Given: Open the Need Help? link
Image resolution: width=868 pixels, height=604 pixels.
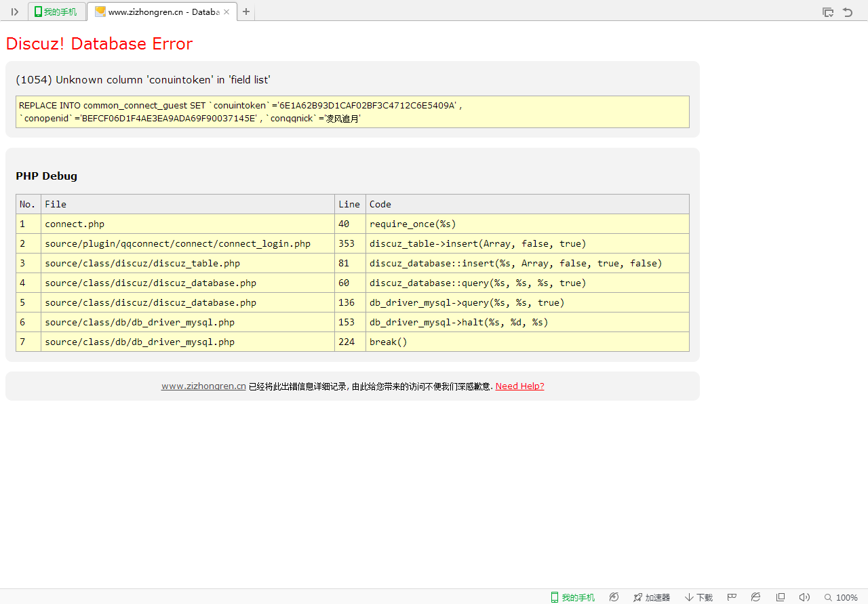Looking at the screenshot, I should point(519,386).
